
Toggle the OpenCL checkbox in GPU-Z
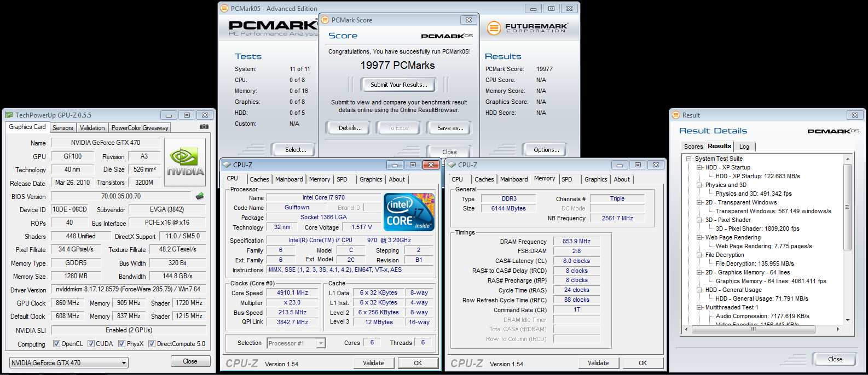[x=56, y=344]
